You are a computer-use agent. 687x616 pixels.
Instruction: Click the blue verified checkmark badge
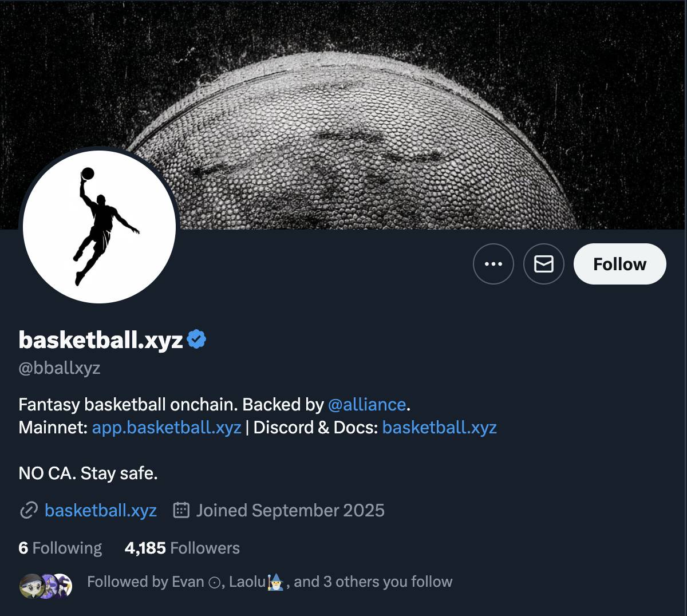196,339
